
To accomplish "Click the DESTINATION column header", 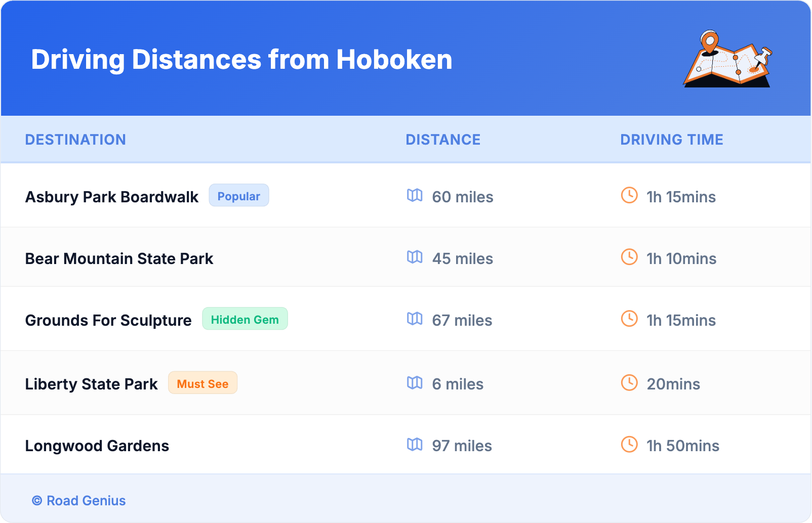I will pyautogui.click(x=75, y=140).
